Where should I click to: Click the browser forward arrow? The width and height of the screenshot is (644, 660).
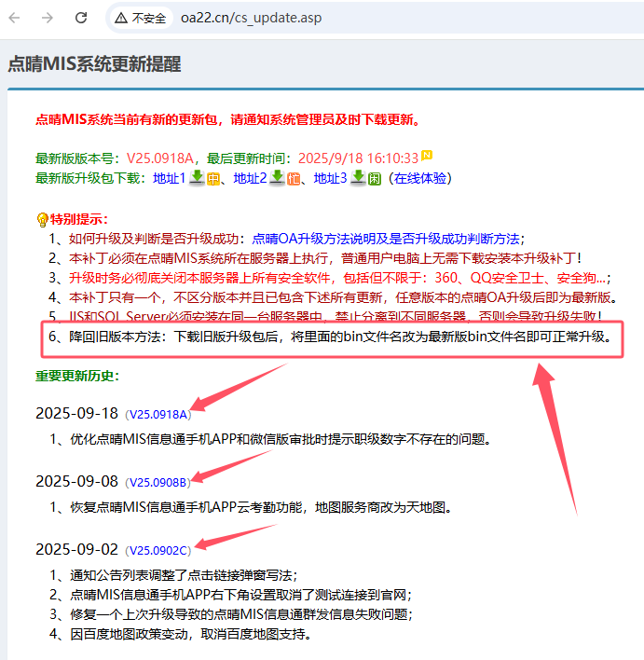(x=48, y=18)
